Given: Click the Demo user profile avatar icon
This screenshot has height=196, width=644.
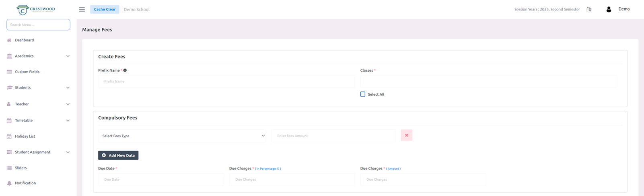Looking at the screenshot, I should tap(609, 9).
